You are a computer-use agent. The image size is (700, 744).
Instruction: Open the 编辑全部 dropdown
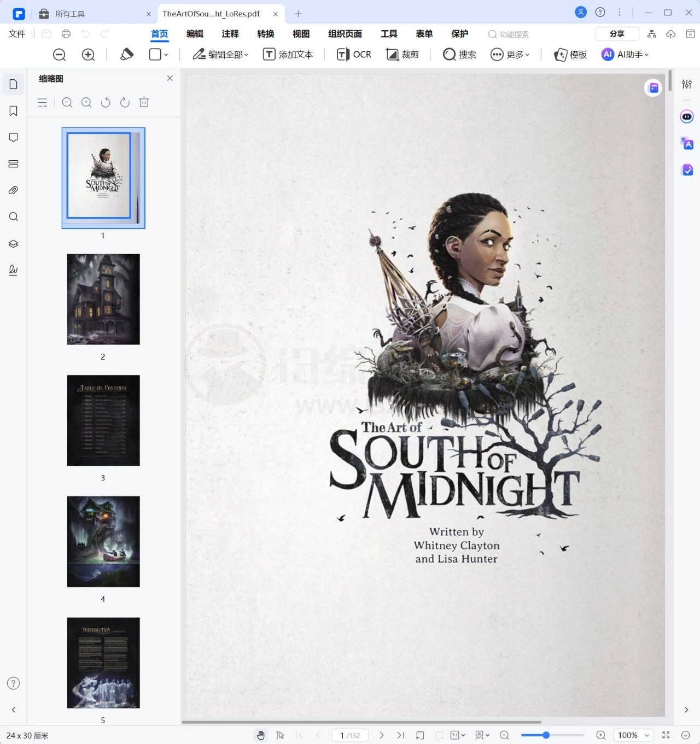220,54
